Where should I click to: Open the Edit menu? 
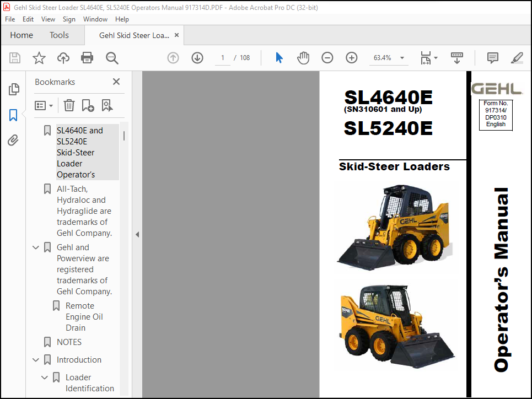pyautogui.click(x=28, y=19)
